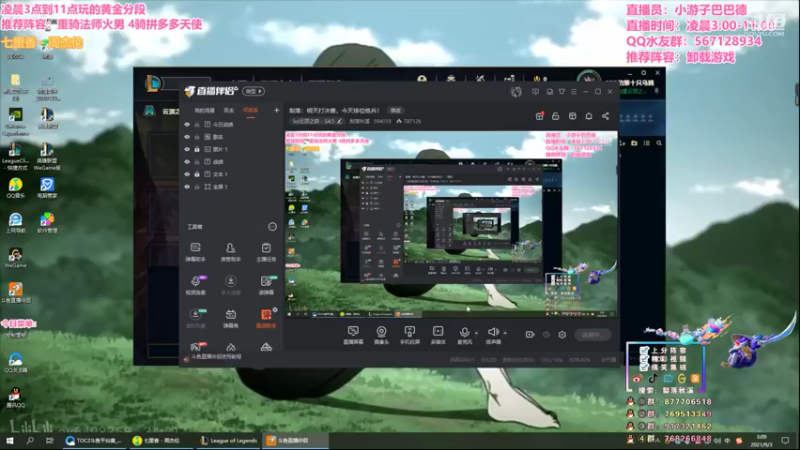
Task: Open taskbar search magnifier
Action: click(x=30, y=440)
